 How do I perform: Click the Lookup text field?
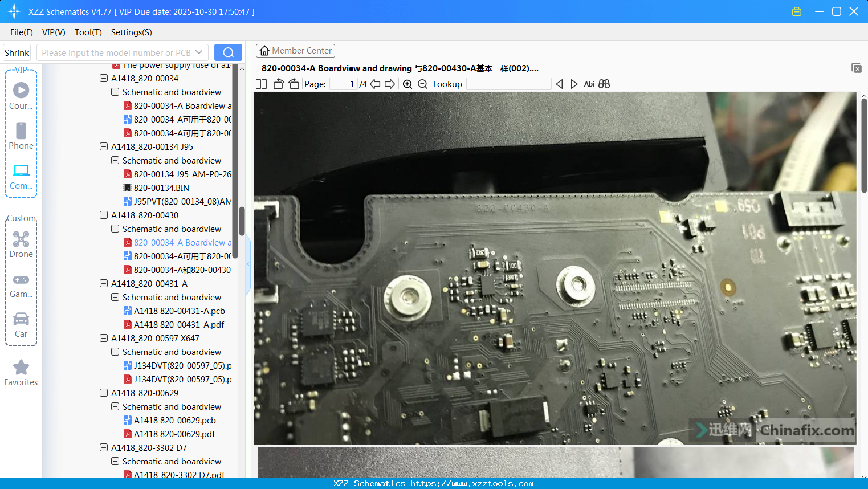[x=509, y=84]
